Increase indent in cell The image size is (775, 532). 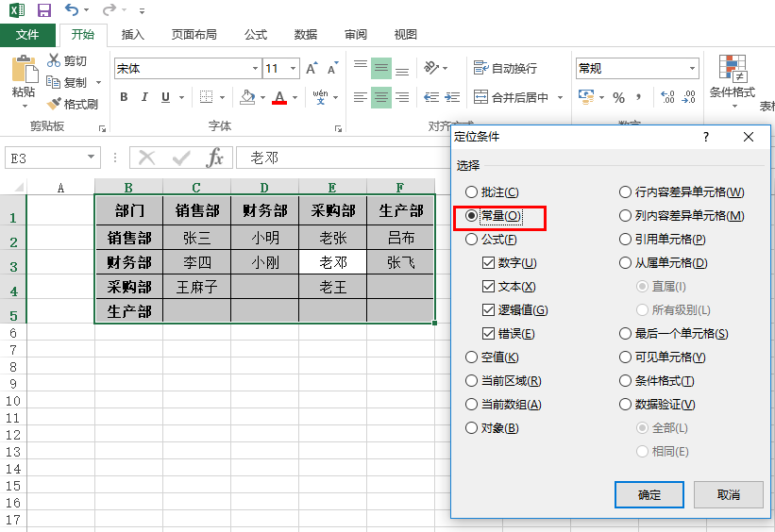tap(452, 97)
